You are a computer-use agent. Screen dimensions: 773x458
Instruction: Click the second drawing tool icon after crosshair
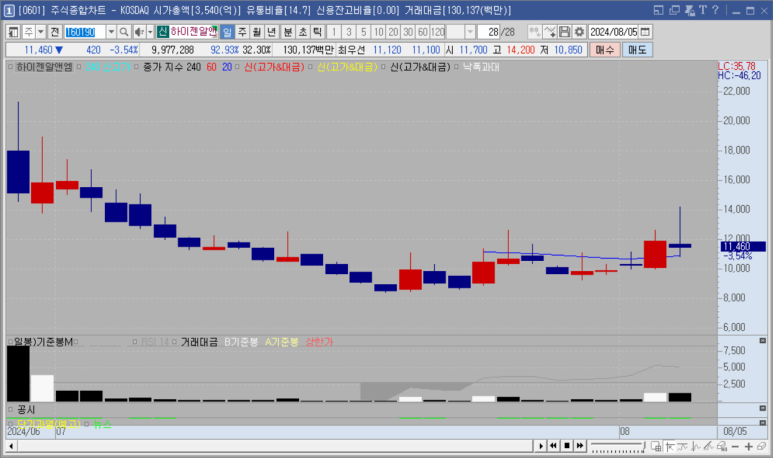tap(683, 446)
